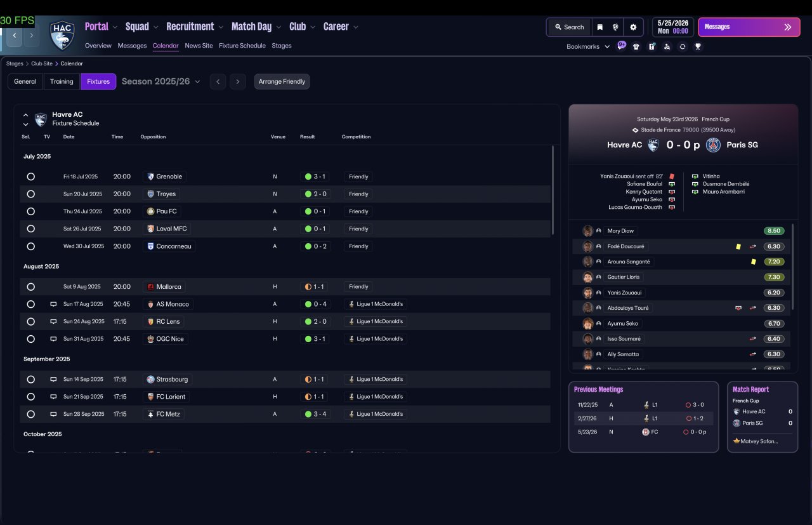Switch to the Training calendar tab
Viewport: 812px width, 525px height.
(x=62, y=81)
